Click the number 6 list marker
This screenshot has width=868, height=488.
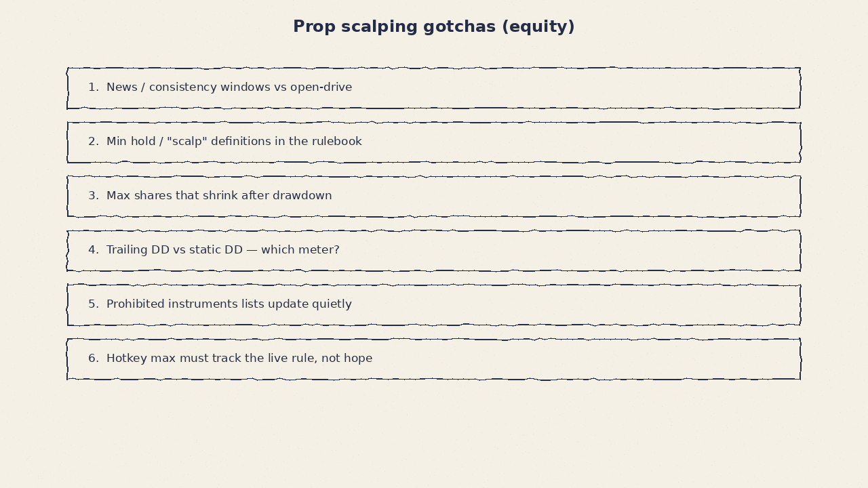tap(94, 359)
